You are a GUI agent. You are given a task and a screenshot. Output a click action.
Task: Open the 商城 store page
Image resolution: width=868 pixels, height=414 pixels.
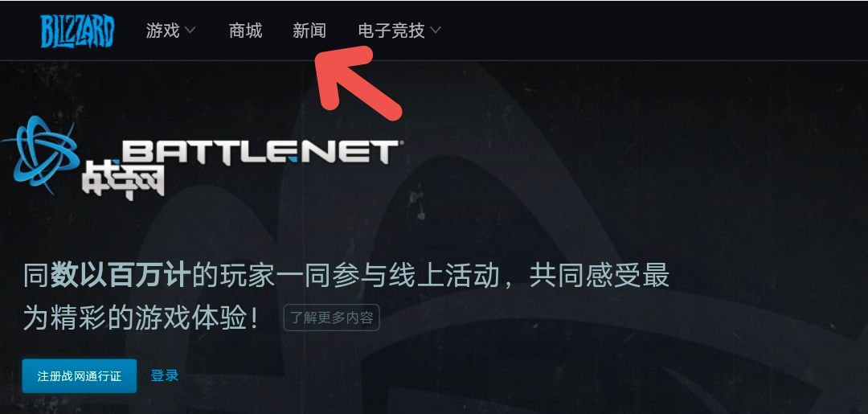(245, 30)
